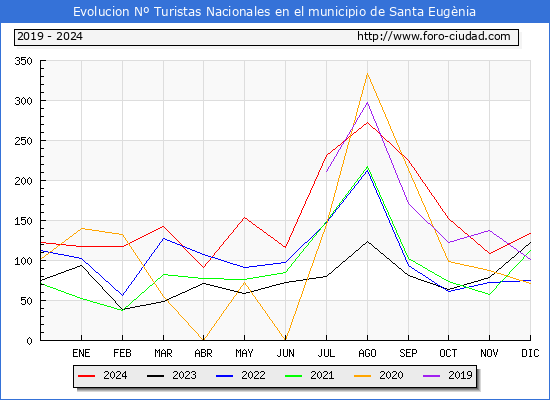Click the orange 2020 legend swatch

click(x=363, y=376)
